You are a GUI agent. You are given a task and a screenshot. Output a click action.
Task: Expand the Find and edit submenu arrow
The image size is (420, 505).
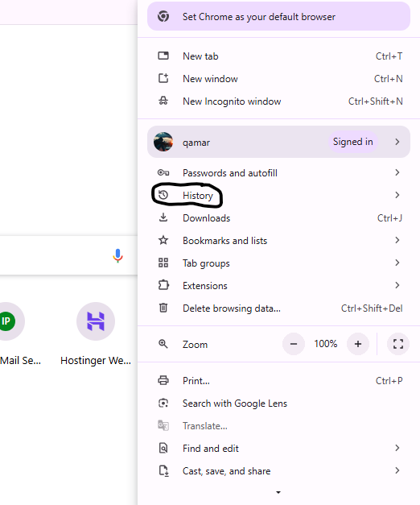[x=397, y=448]
